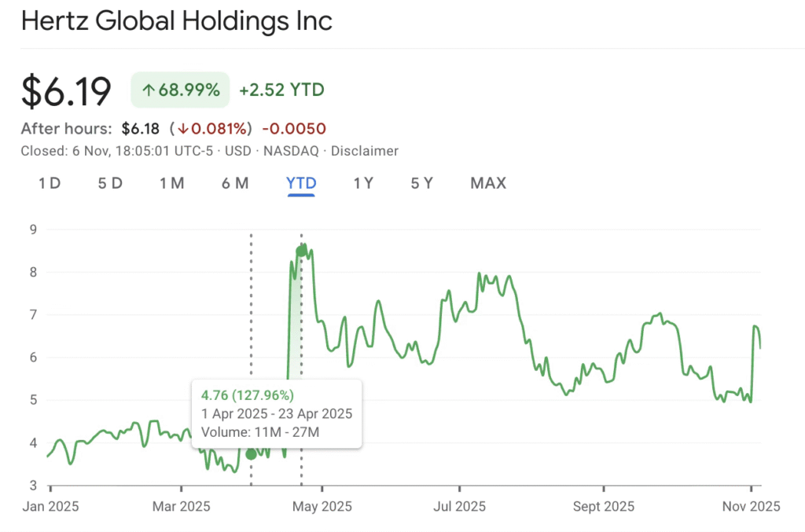Switch to the 5 D range
The width and height of the screenshot is (805, 532).
click(x=110, y=183)
